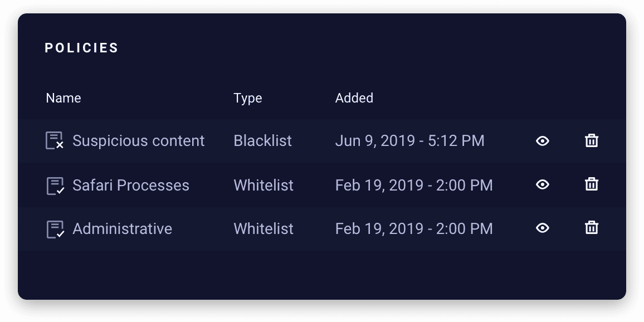Image resolution: width=644 pixels, height=322 pixels.
Task: Click the Blacklist type of Suspicious content
Action: pyautogui.click(x=262, y=141)
